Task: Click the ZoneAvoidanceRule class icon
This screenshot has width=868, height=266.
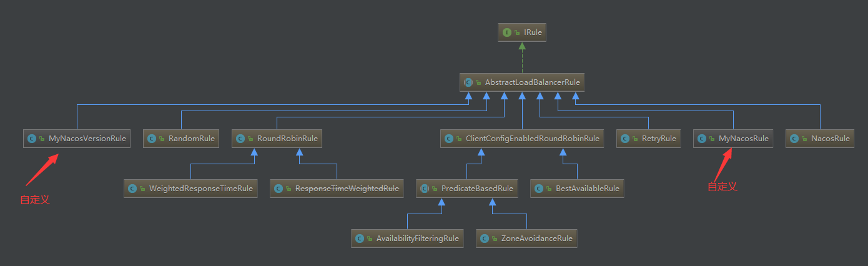Action: tap(485, 238)
